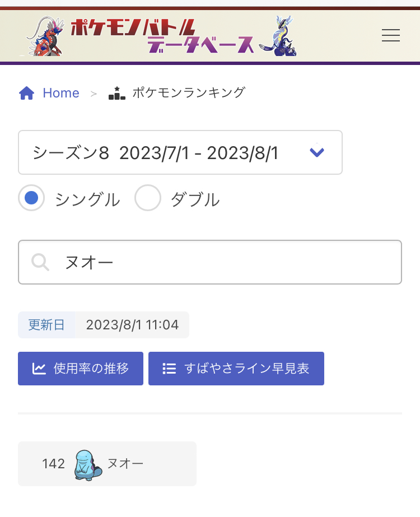Select the シングル radio button
This screenshot has width=420, height=517.
pos(31,198)
